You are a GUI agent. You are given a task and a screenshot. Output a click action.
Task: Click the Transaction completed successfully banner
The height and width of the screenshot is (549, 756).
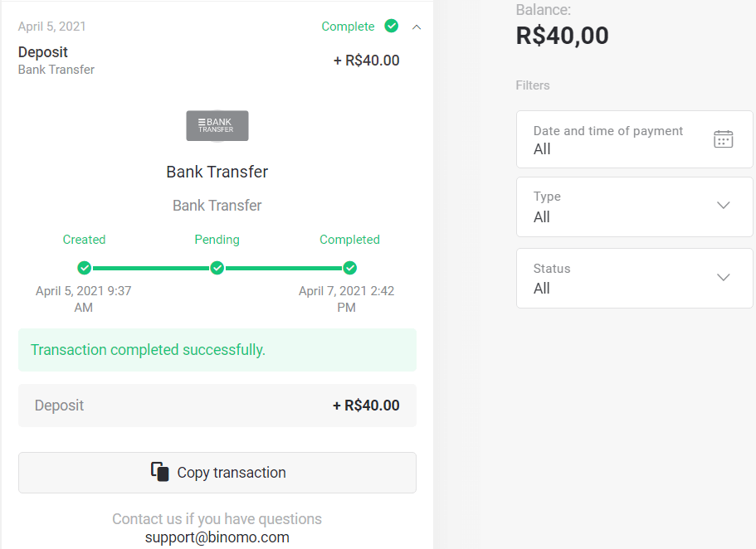pos(217,350)
